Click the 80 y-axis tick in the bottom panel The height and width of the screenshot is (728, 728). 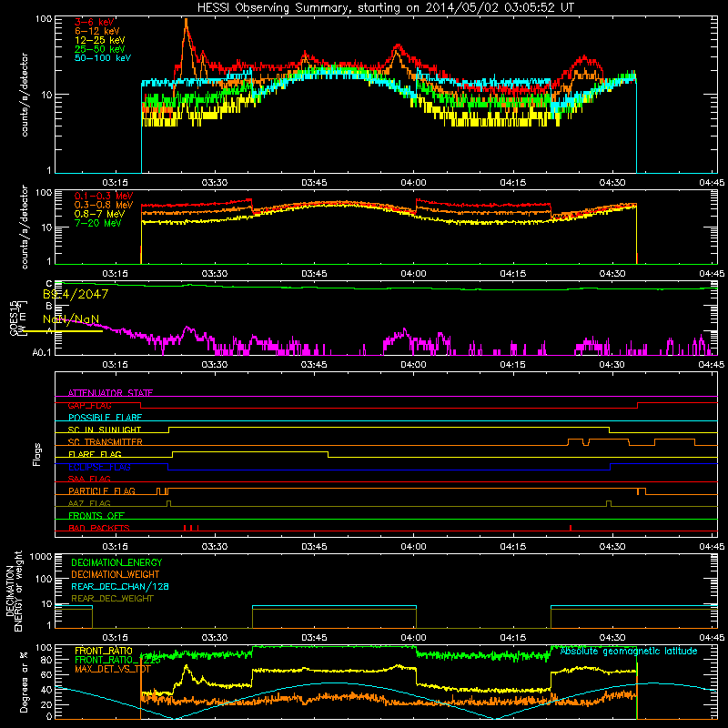(46, 660)
